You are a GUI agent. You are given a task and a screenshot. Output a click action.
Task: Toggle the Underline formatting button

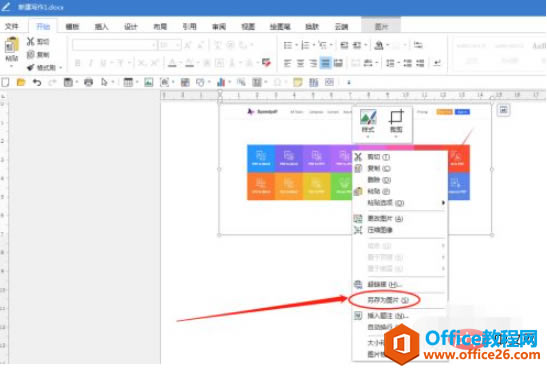coord(103,63)
